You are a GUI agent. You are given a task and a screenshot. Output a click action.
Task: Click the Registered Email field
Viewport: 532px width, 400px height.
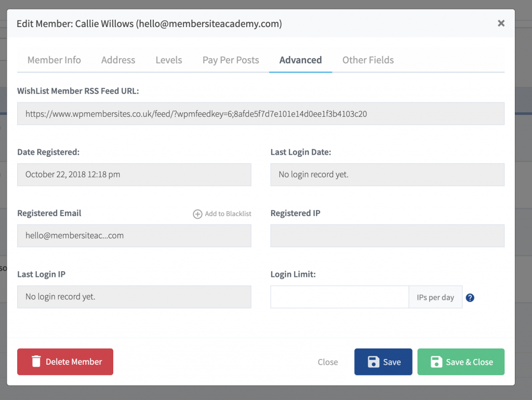[134, 236]
